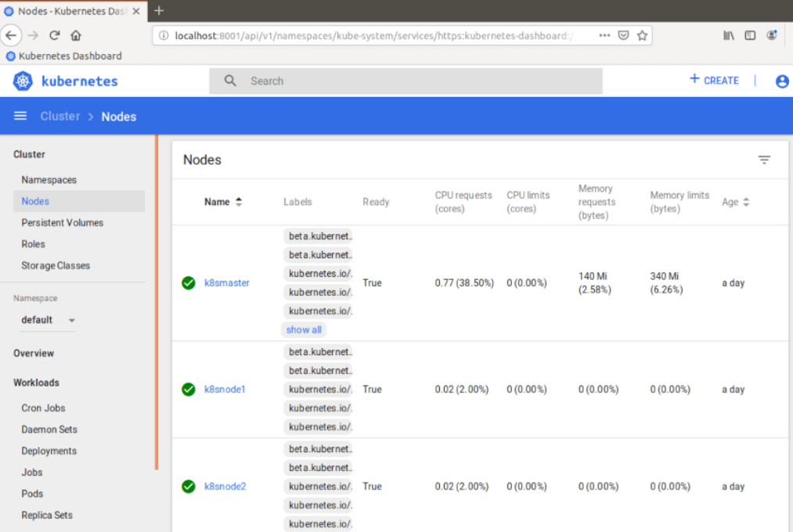Expand k8smaster labels with show all
Viewport: 793px width, 532px height.
click(304, 330)
